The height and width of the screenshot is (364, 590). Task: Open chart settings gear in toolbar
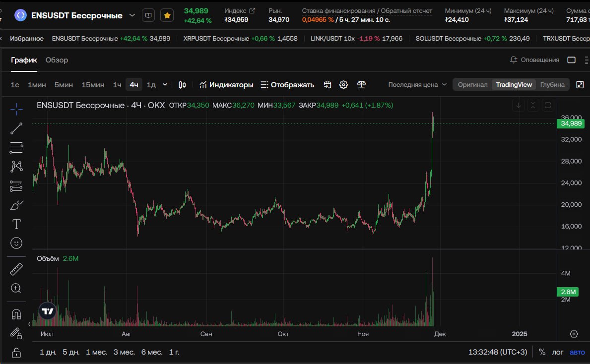(343, 85)
